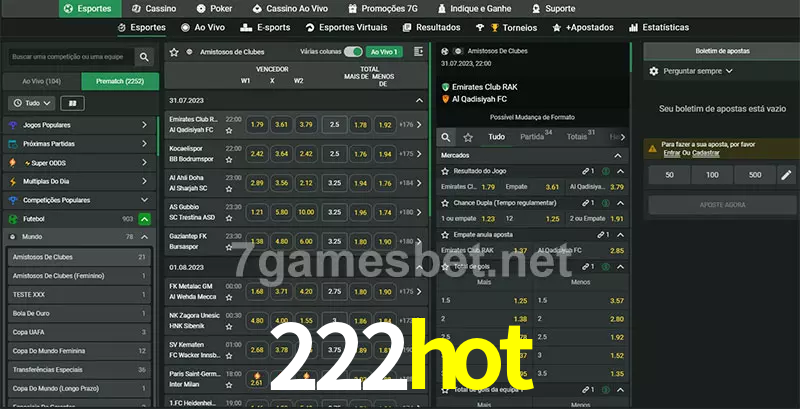This screenshot has height=409, width=800.
Task: Switch to Ao Vivo (104) events
Action: pos(41,81)
